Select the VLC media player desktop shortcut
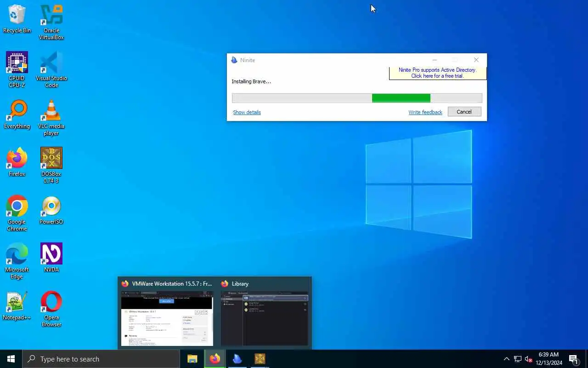The image size is (588, 368). point(51,118)
